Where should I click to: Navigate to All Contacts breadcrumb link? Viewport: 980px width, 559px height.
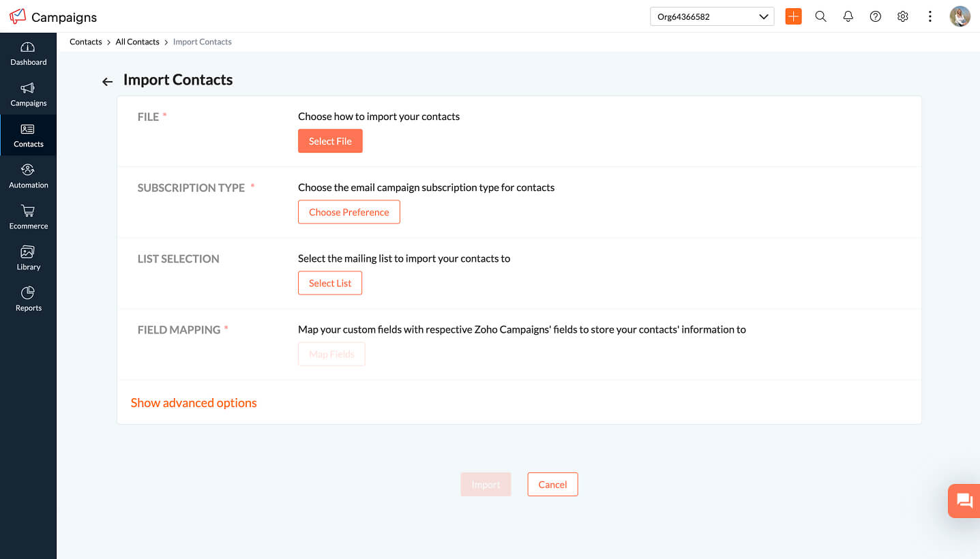click(x=137, y=42)
